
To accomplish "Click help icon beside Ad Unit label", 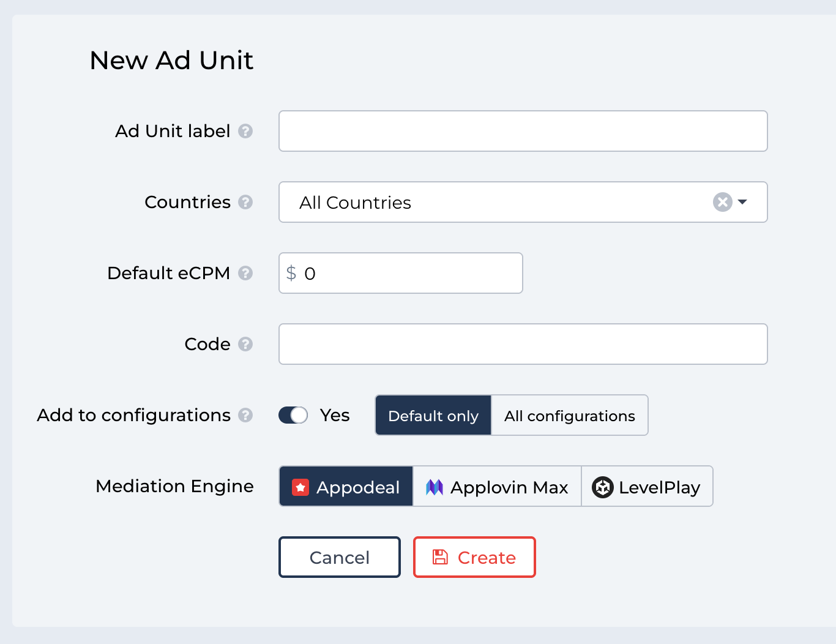I will pos(245,131).
